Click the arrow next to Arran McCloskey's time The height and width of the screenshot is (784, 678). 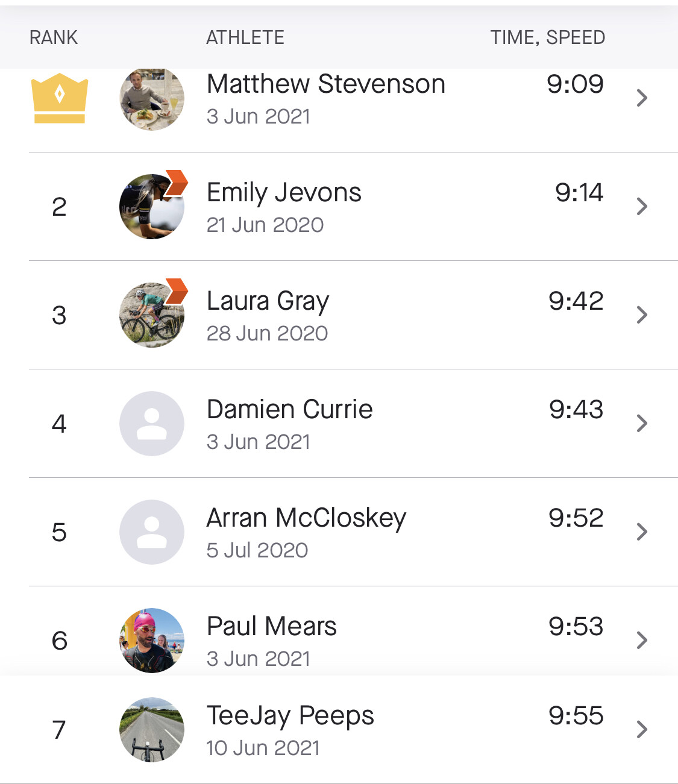pyautogui.click(x=642, y=532)
